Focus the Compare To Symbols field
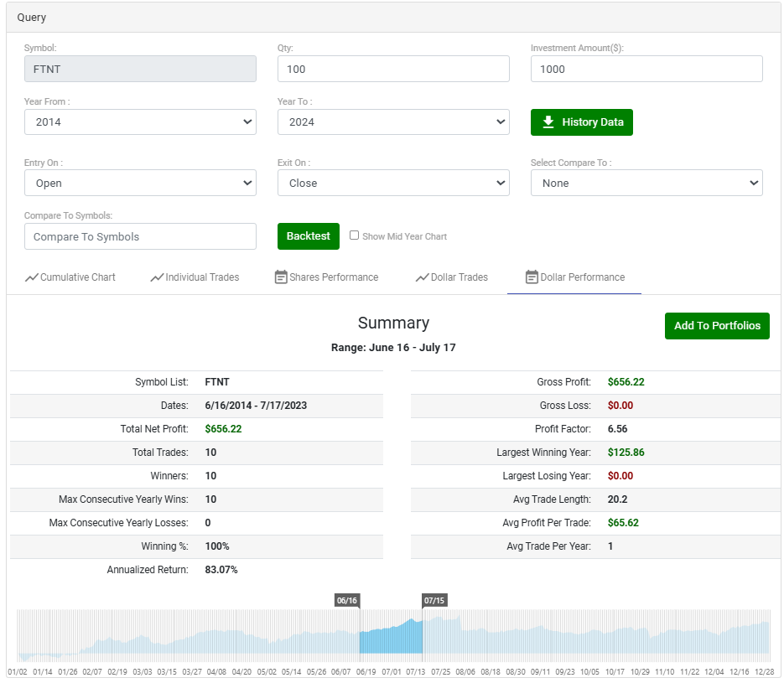This screenshot has width=784, height=683. 140,236
